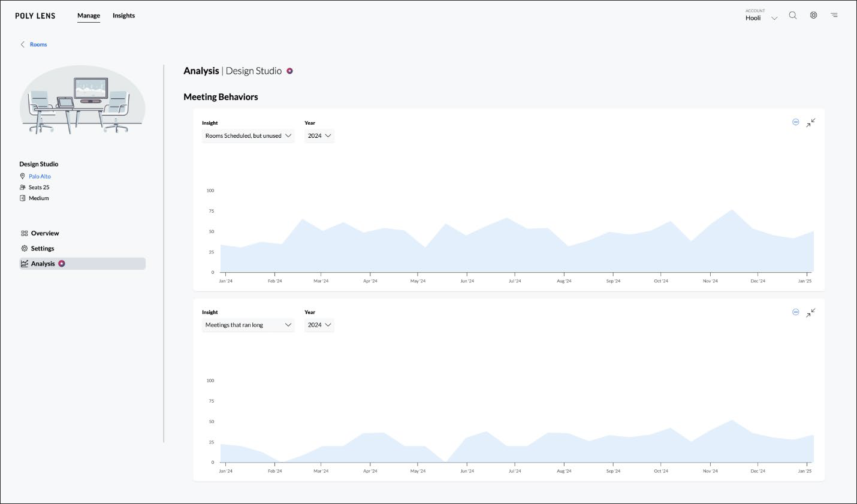Click the seats icon next to Seats 25
The height and width of the screenshot is (504, 857).
(22, 187)
